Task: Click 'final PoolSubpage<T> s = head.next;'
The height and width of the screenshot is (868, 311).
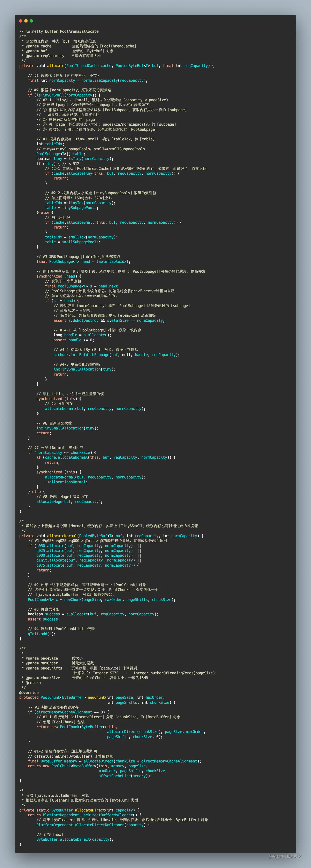Action: (82, 286)
